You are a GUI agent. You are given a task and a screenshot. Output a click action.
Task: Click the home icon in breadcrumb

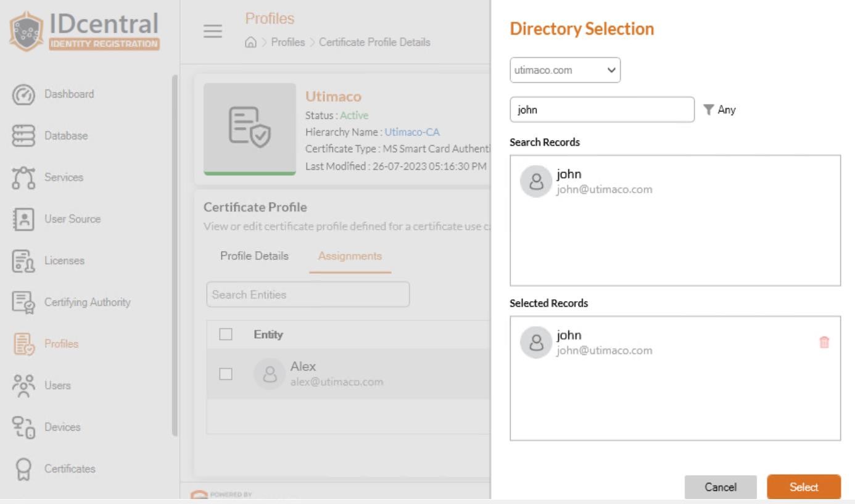[250, 43]
